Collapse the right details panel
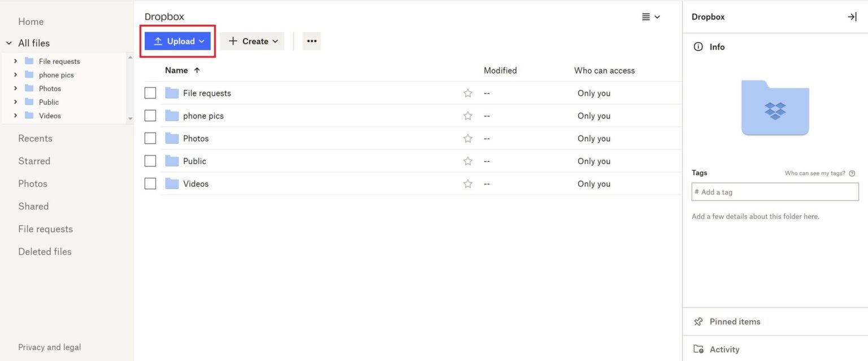Screen dimensions: 868x361 pos(852,17)
